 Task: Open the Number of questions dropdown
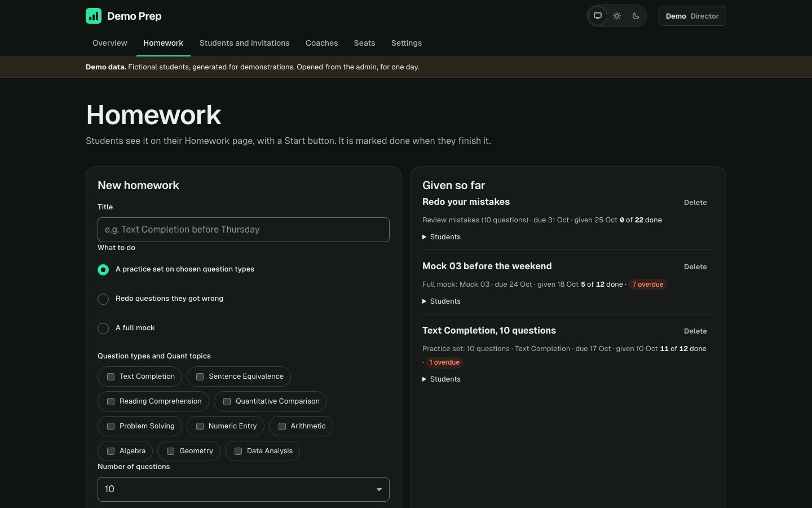(x=244, y=489)
